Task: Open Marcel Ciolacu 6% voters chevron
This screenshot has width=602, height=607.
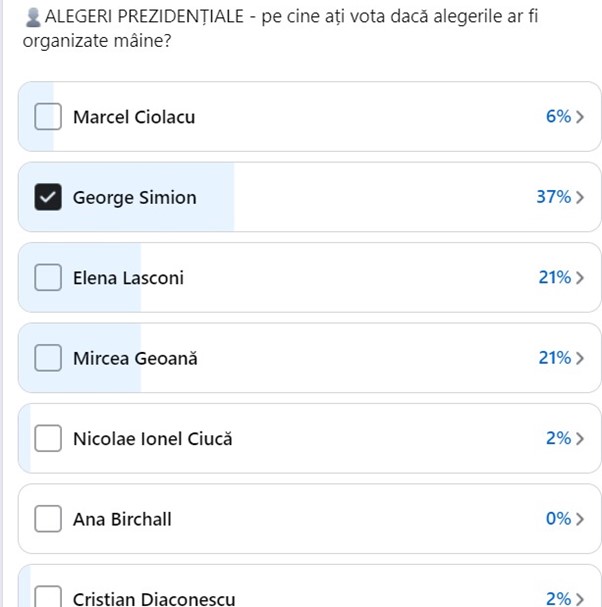Action: click(x=580, y=117)
